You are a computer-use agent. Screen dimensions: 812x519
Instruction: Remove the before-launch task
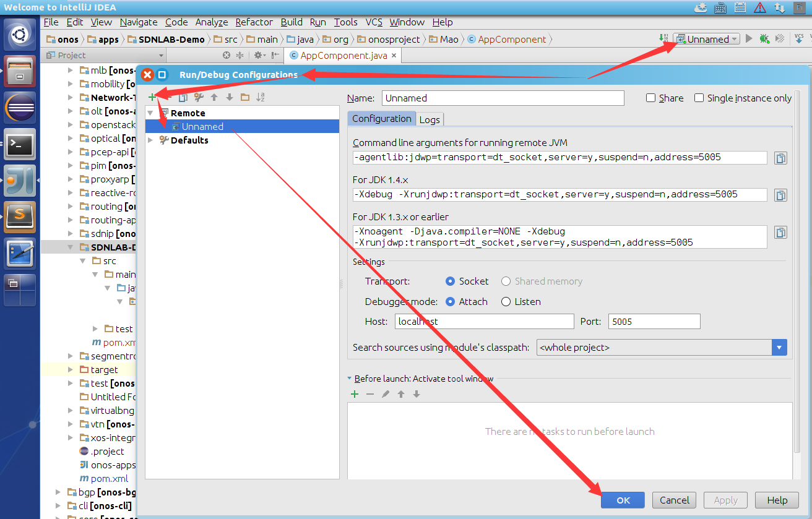[370, 394]
